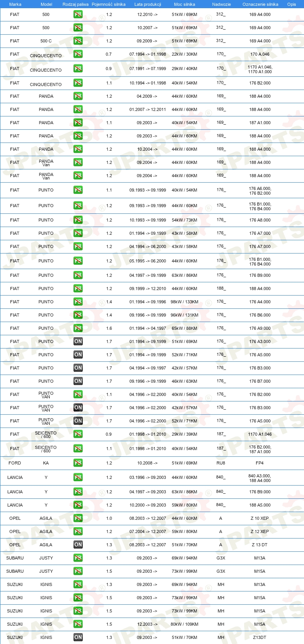
Task: Click petrol icon in FIAT 500 12.2010 row
Action: coord(78,14)
